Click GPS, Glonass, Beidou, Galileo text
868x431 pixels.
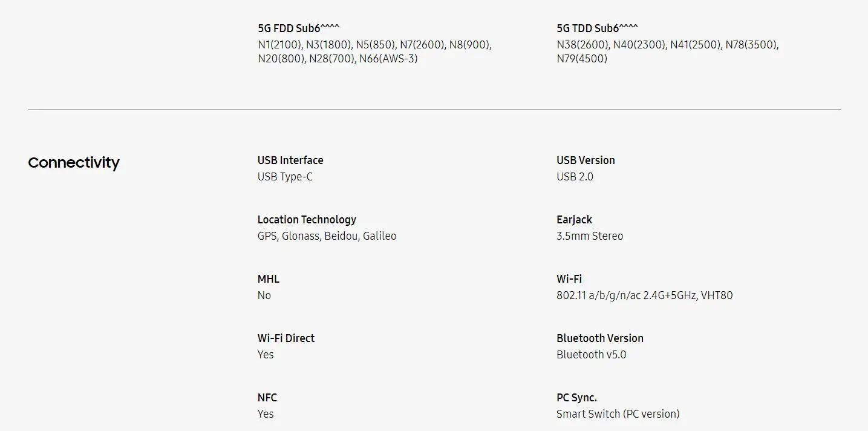click(327, 236)
